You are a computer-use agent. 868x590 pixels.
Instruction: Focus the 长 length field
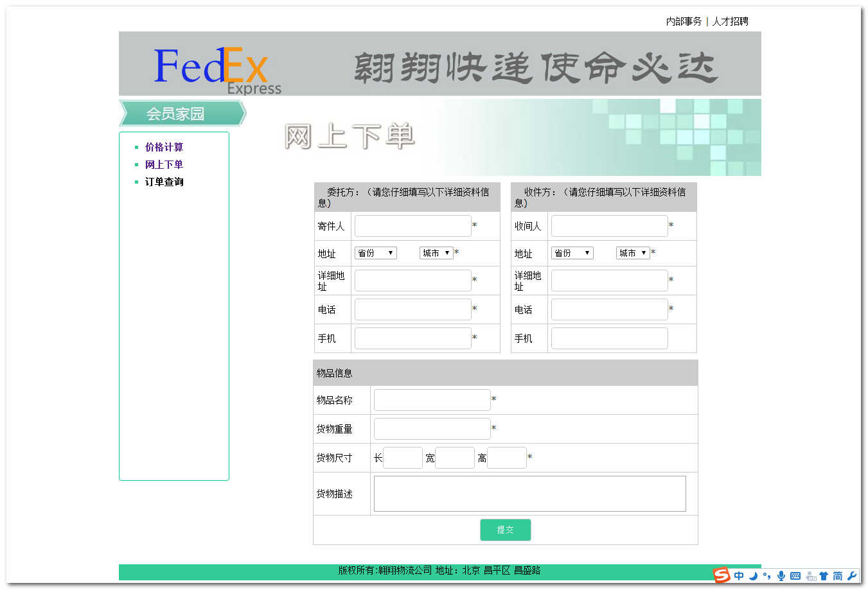[x=403, y=458]
